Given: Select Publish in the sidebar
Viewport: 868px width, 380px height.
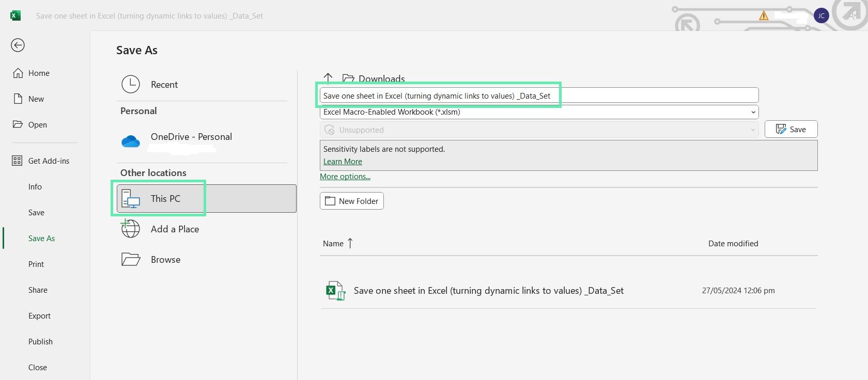Looking at the screenshot, I should [40, 342].
